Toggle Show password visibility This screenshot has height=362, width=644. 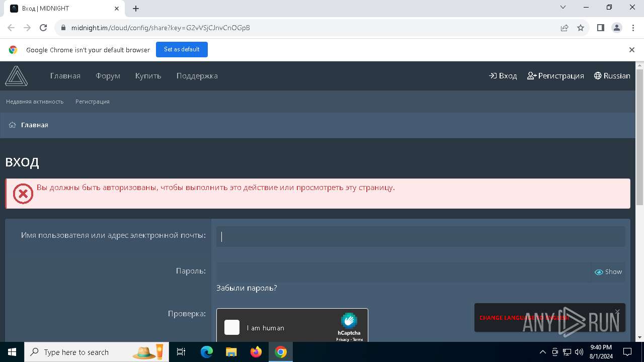[608, 271]
